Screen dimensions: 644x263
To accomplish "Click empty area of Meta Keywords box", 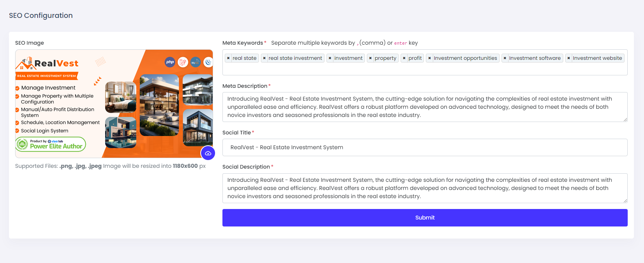I will click(425, 69).
